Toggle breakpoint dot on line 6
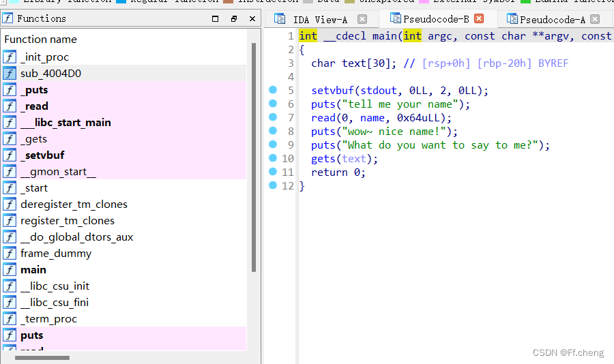614x364 pixels. point(273,104)
